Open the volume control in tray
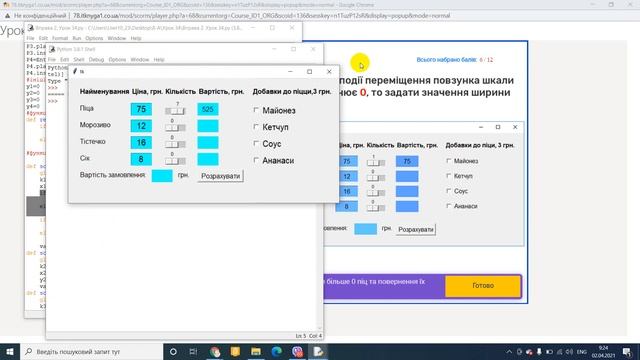 pyautogui.click(x=569, y=351)
